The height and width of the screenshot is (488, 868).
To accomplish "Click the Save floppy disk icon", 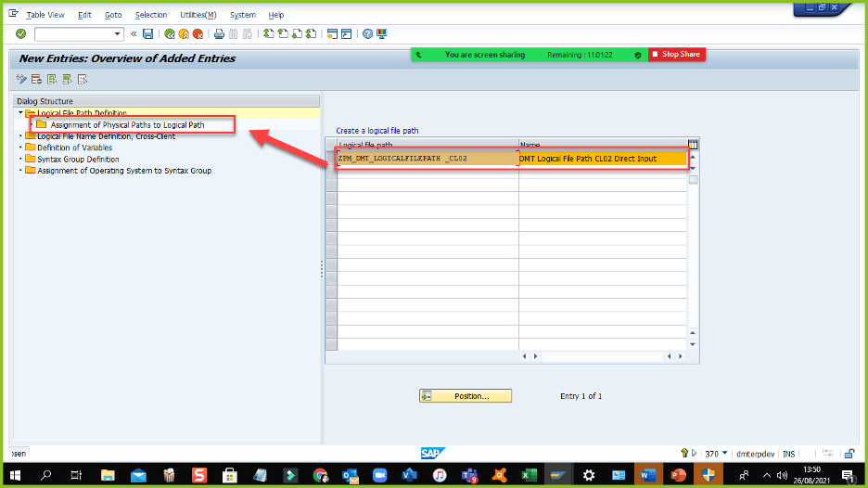I will click(x=148, y=34).
